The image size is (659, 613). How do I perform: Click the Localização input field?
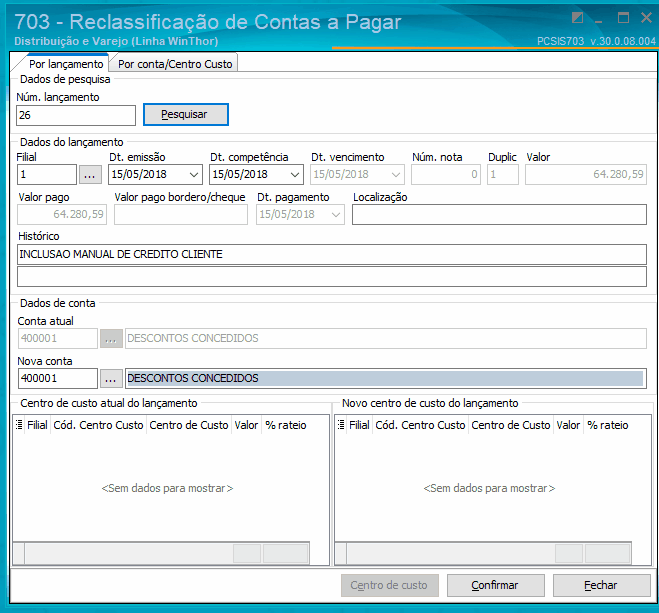499,215
